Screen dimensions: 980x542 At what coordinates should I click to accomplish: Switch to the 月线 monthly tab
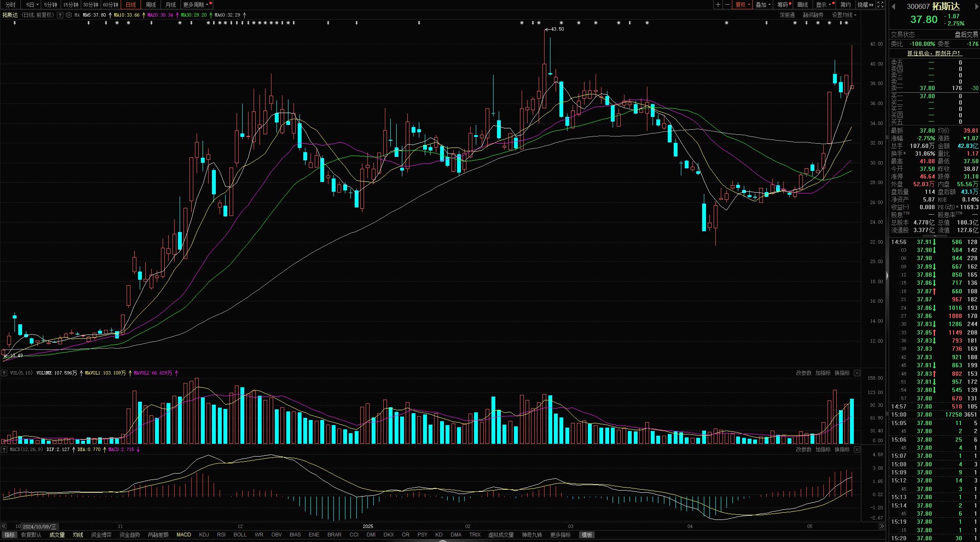171,5
